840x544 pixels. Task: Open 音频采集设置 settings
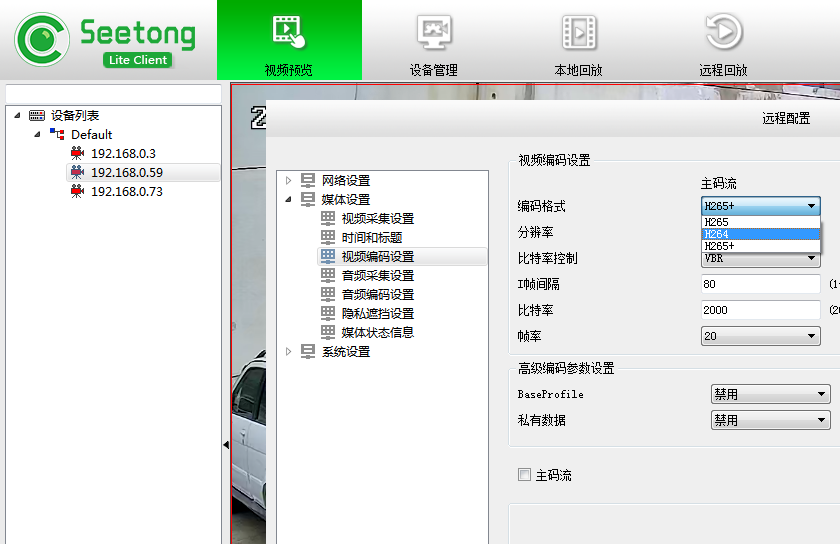click(x=378, y=275)
